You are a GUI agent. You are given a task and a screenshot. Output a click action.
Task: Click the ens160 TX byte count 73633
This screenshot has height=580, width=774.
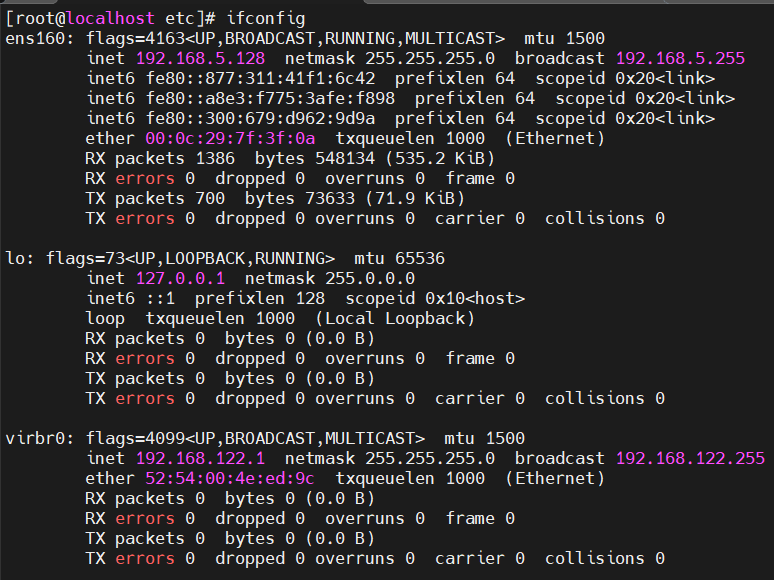[330, 198]
